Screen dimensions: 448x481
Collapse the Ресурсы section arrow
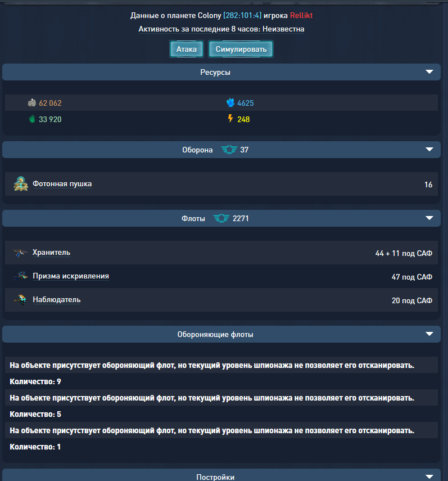[429, 72]
